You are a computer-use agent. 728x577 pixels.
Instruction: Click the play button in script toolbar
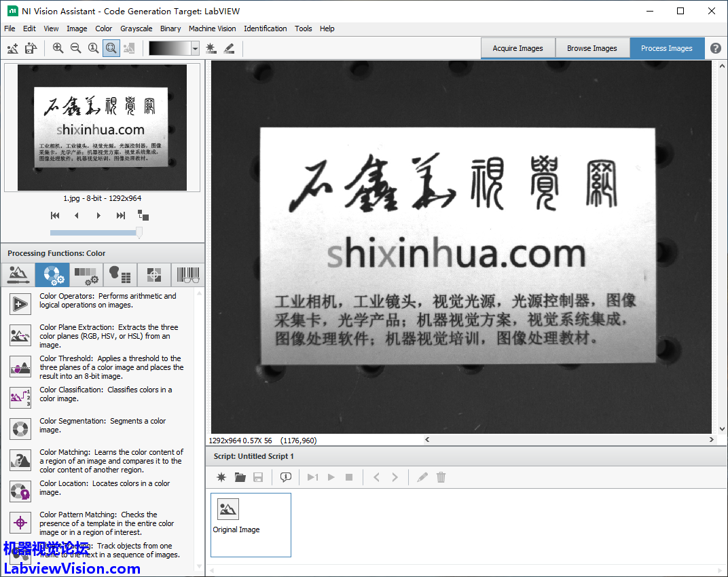point(331,477)
